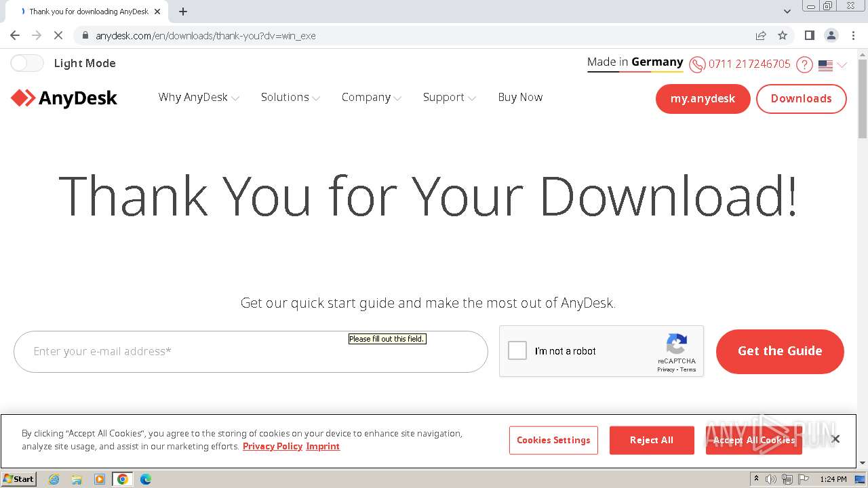
Task: Show hidden system tray icons
Action: [756, 479]
